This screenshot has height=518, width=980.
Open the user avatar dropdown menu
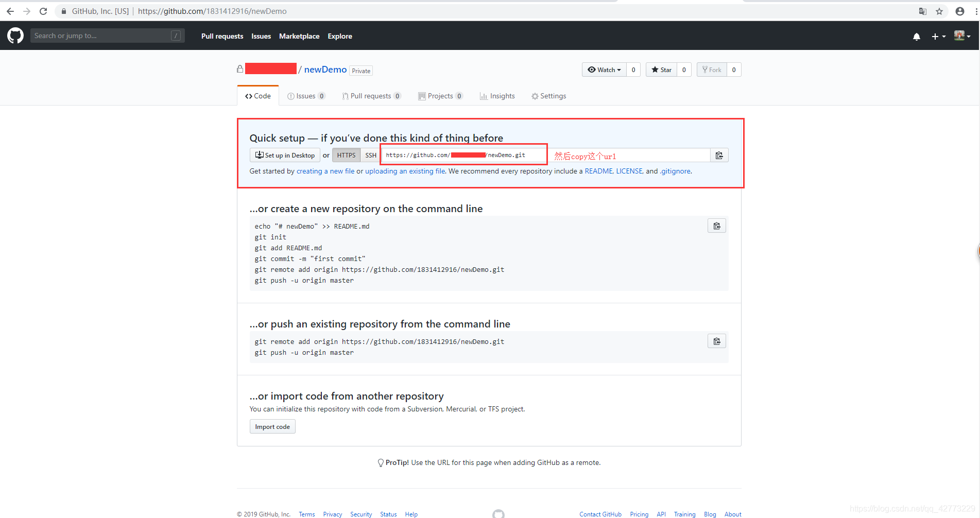tap(962, 36)
